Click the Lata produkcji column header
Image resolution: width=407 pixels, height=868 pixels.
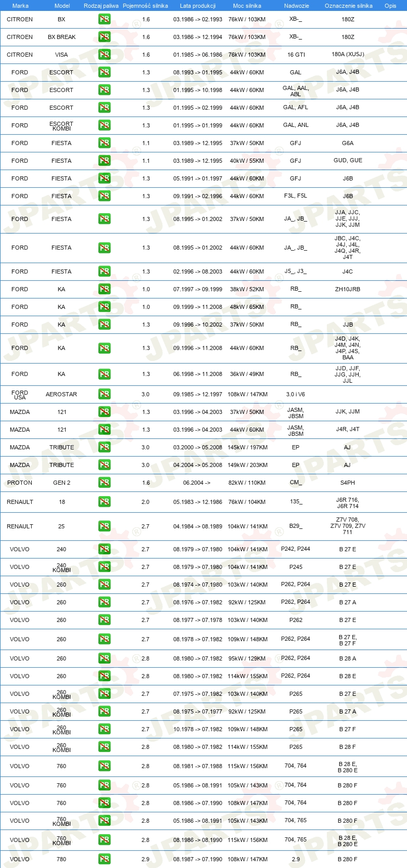tap(198, 6)
